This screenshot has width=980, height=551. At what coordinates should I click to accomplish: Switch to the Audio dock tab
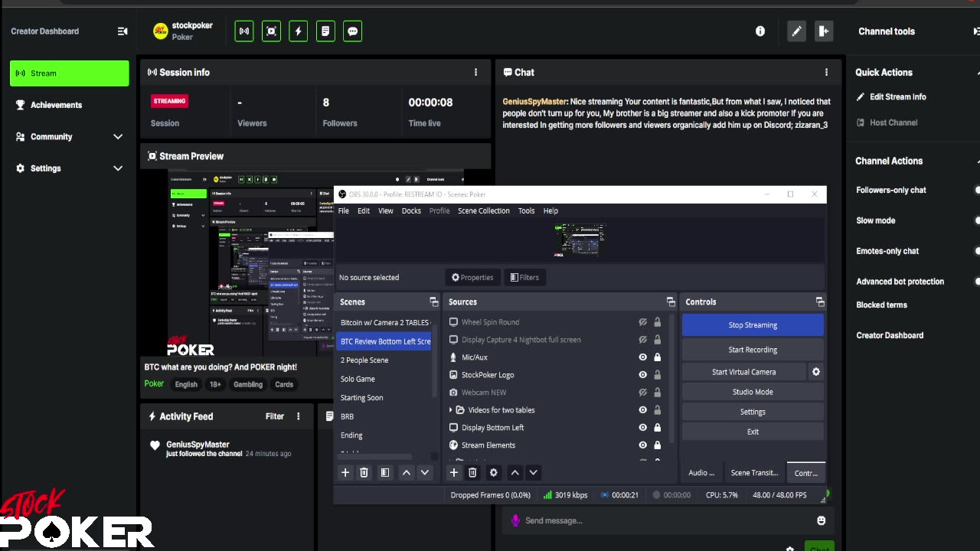click(701, 473)
